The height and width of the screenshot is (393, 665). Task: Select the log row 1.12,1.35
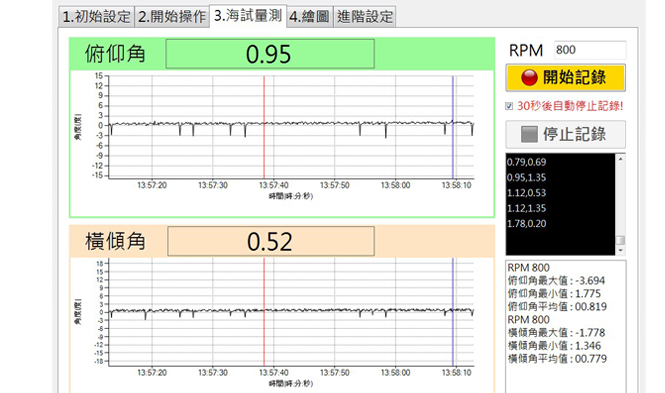[526, 208]
